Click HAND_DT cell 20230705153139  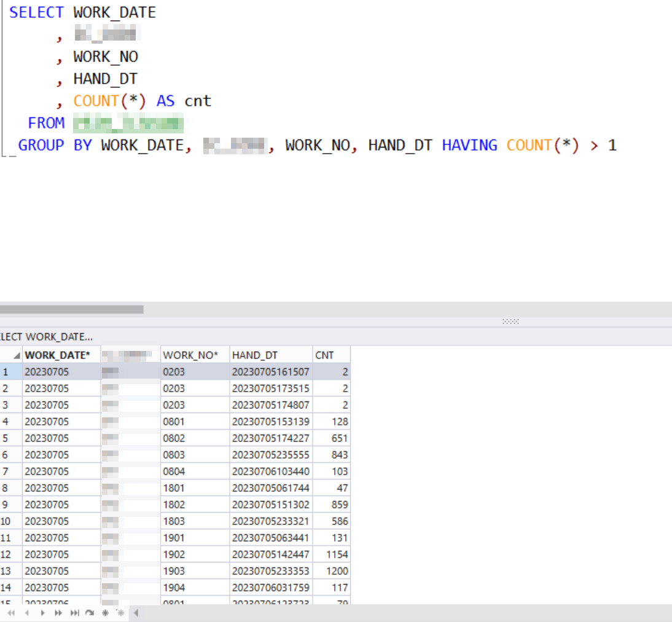click(x=271, y=422)
